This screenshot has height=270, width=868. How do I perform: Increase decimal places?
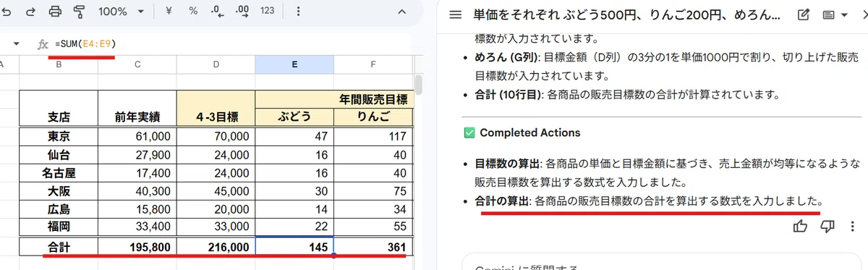[x=243, y=12]
